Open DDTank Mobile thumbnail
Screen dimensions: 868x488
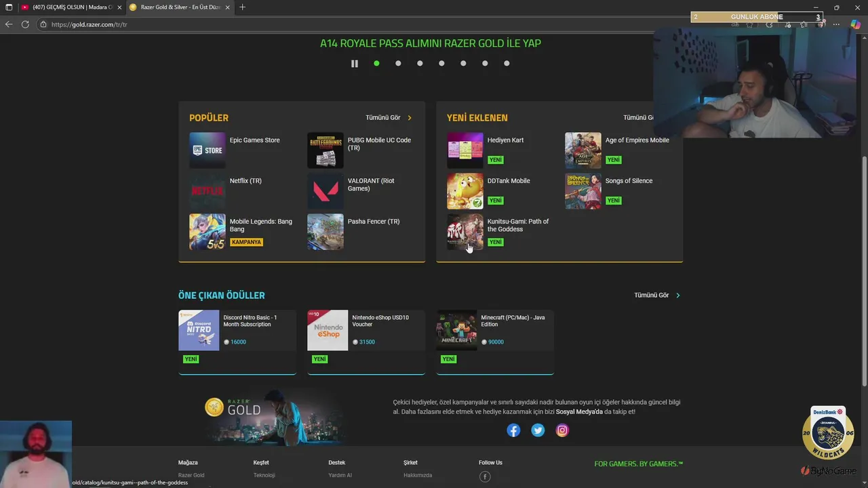click(x=465, y=191)
